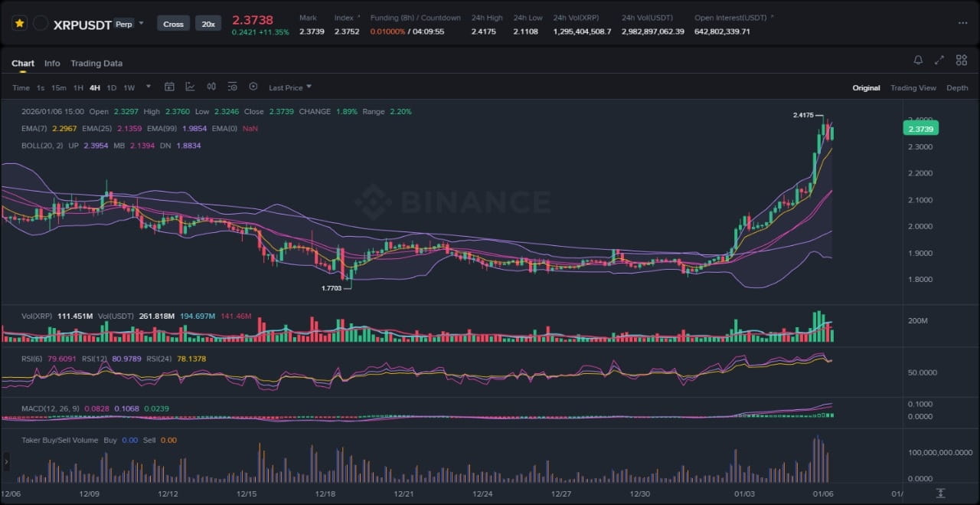Click the Cross margin mode button

(174, 24)
